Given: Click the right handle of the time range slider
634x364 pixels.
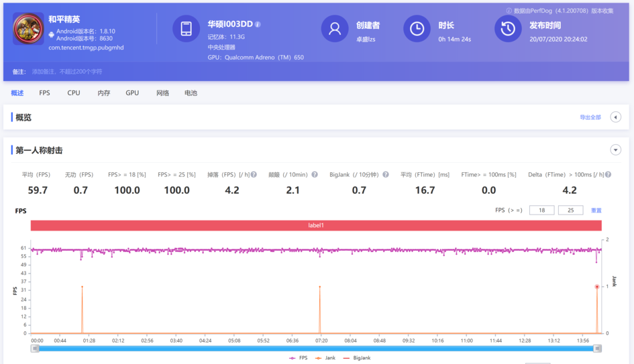Looking at the screenshot, I should (x=597, y=348).
